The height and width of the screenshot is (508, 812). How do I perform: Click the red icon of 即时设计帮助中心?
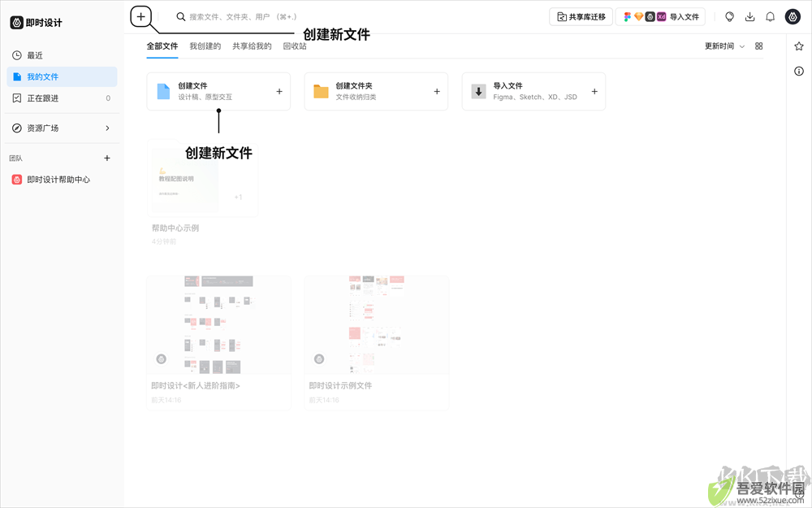point(17,180)
